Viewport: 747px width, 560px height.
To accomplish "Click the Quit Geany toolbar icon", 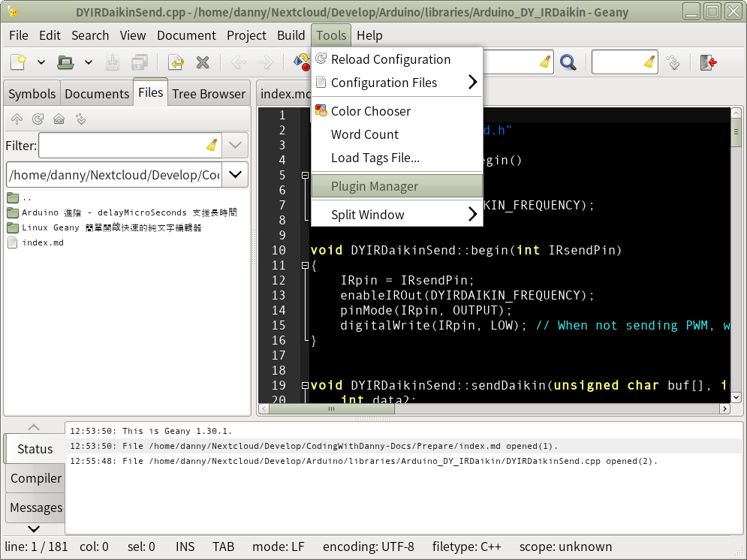I will [x=708, y=62].
